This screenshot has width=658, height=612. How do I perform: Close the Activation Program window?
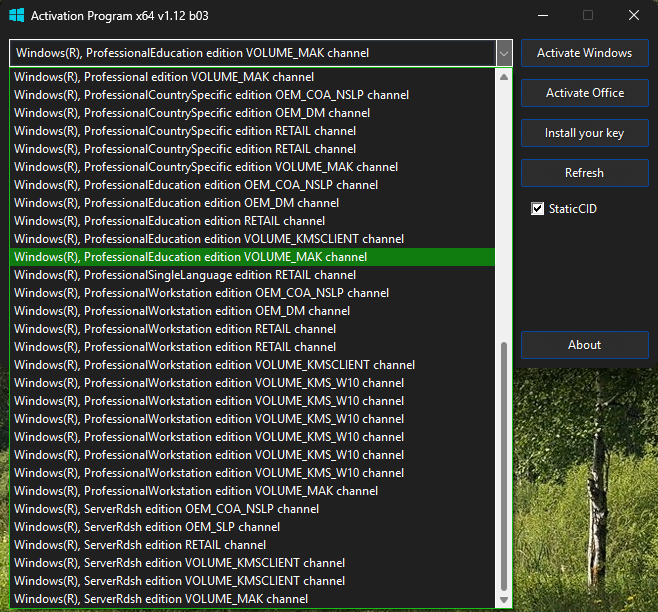click(634, 16)
